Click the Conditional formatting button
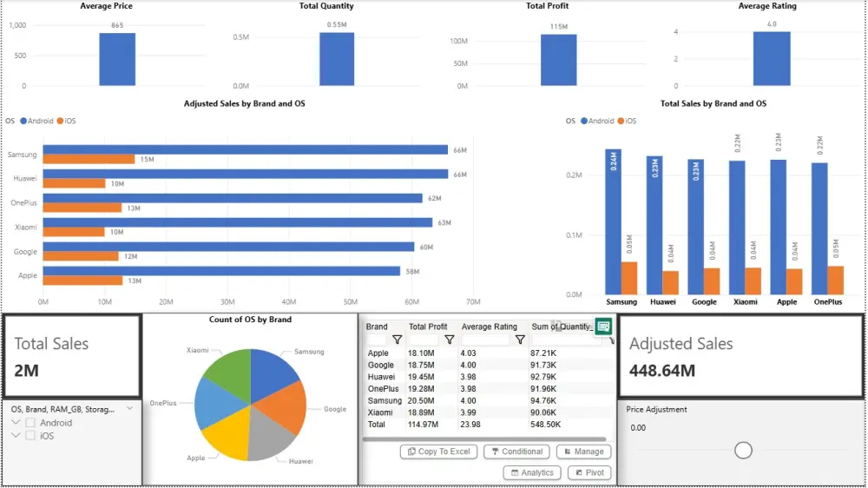 [x=517, y=452]
